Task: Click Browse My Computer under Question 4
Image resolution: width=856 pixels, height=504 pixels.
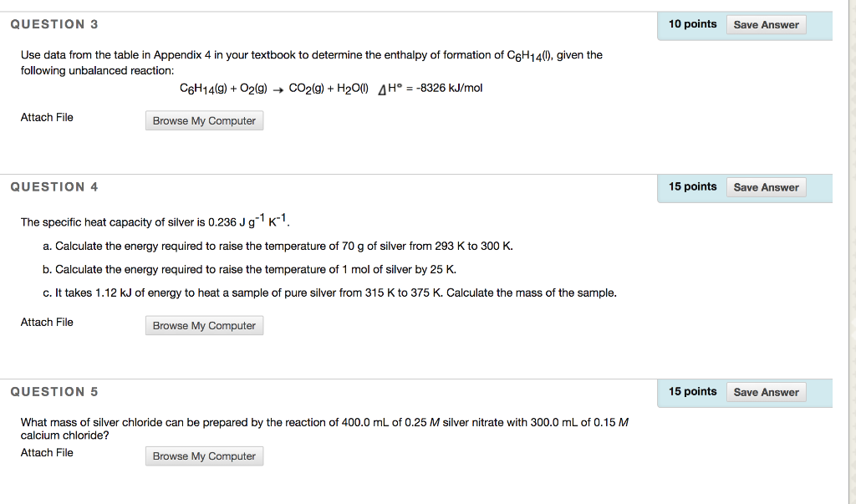Action: point(204,325)
